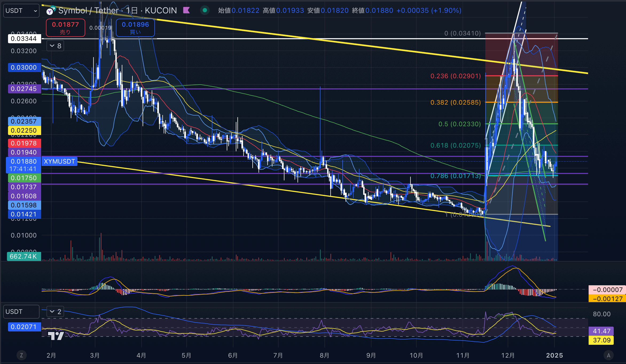This screenshot has width=626, height=364.
Task: Click the TradingView logo in lower pane
Action: point(56,335)
